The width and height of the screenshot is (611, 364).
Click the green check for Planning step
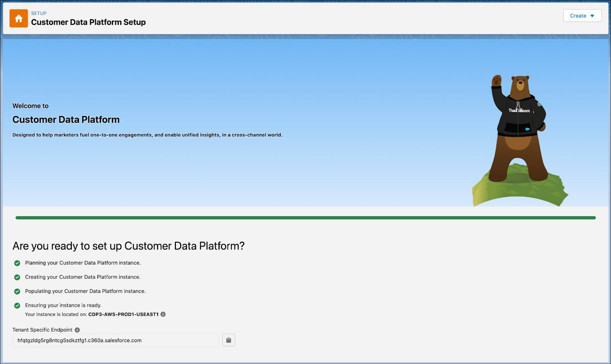[x=17, y=263]
